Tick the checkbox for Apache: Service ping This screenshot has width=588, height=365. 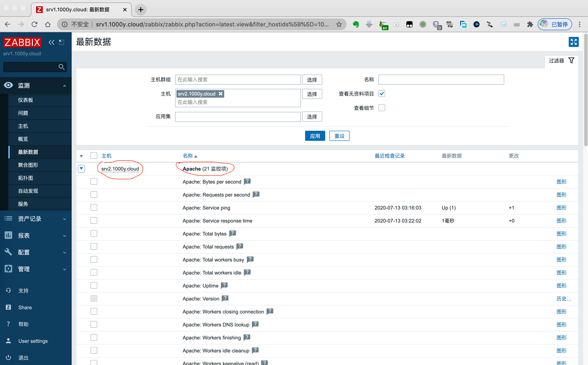pos(94,207)
